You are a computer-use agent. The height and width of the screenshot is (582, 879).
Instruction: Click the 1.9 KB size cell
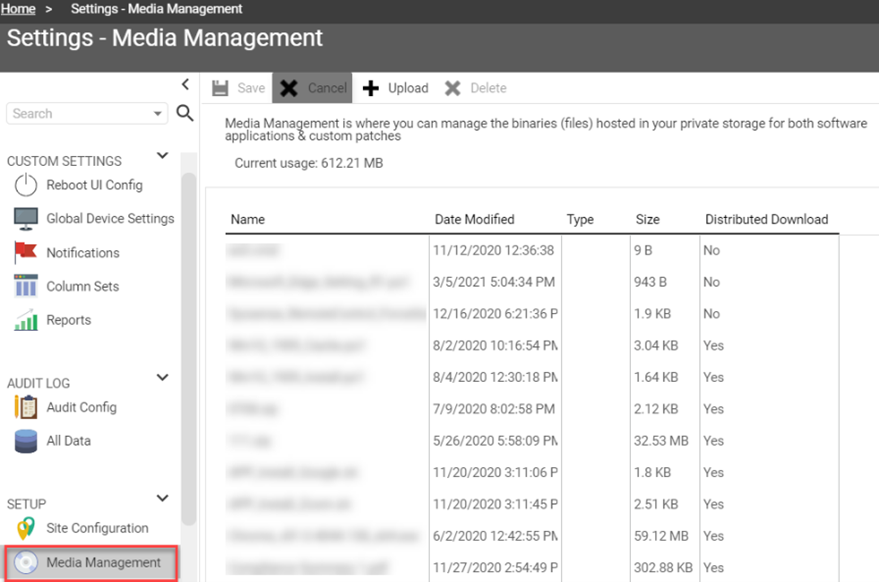[653, 313]
